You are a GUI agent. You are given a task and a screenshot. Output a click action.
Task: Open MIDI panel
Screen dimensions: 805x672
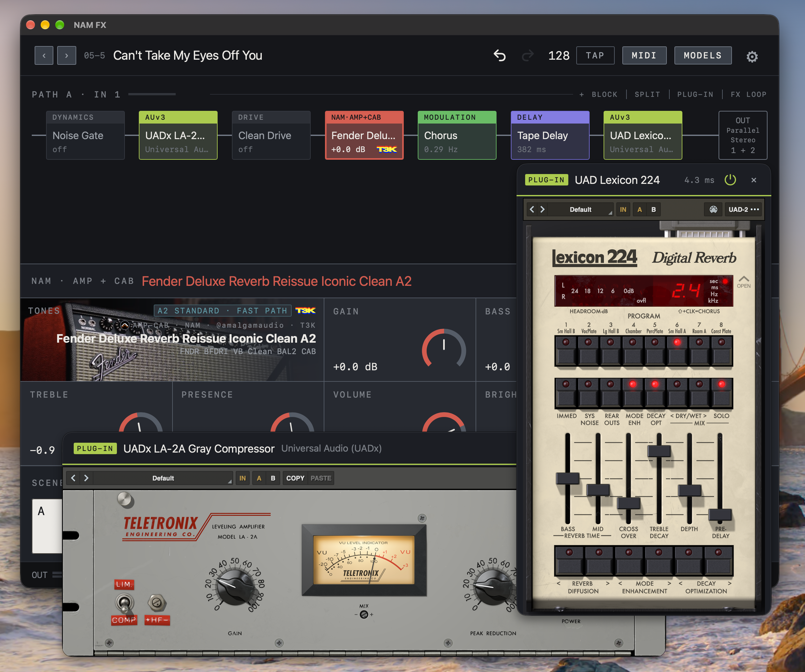click(x=644, y=56)
